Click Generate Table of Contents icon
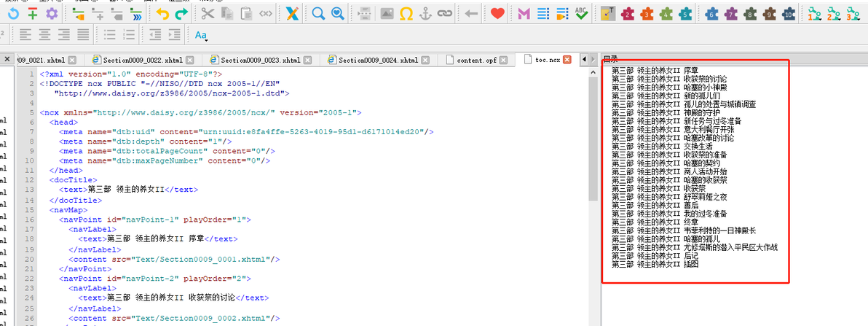The height and width of the screenshot is (326, 868). pyautogui.click(x=543, y=15)
